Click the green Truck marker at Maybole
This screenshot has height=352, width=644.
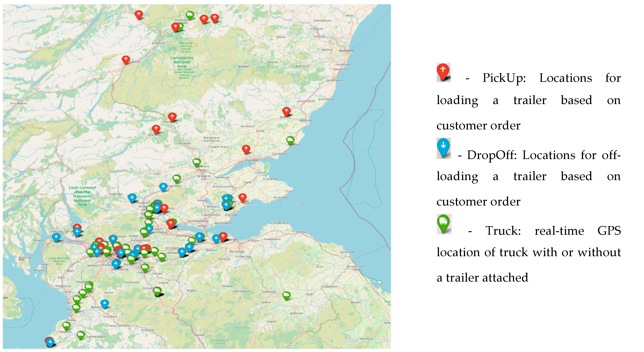pos(66,326)
